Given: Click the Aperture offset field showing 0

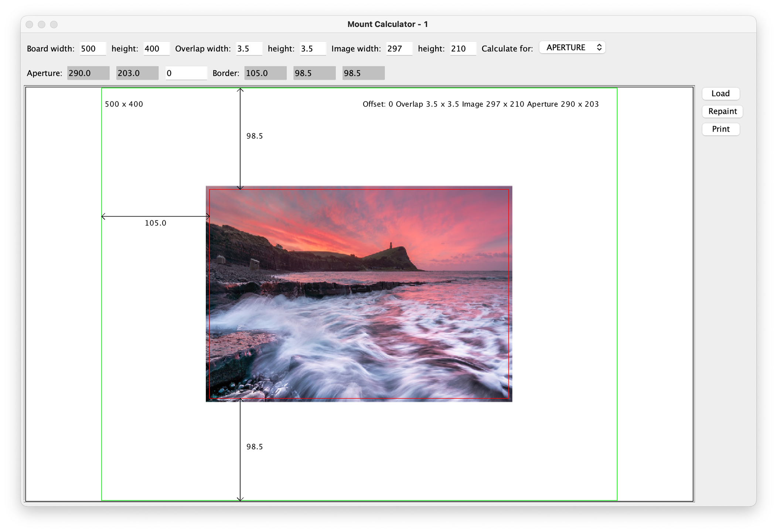Looking at the screenshot, I should tap(186, 73).
